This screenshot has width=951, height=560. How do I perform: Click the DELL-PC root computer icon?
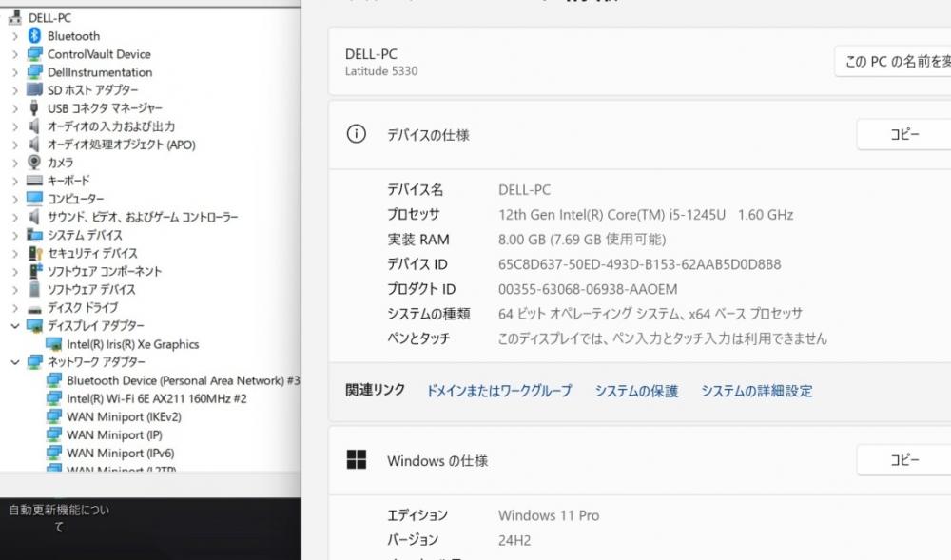pos(15,17)
